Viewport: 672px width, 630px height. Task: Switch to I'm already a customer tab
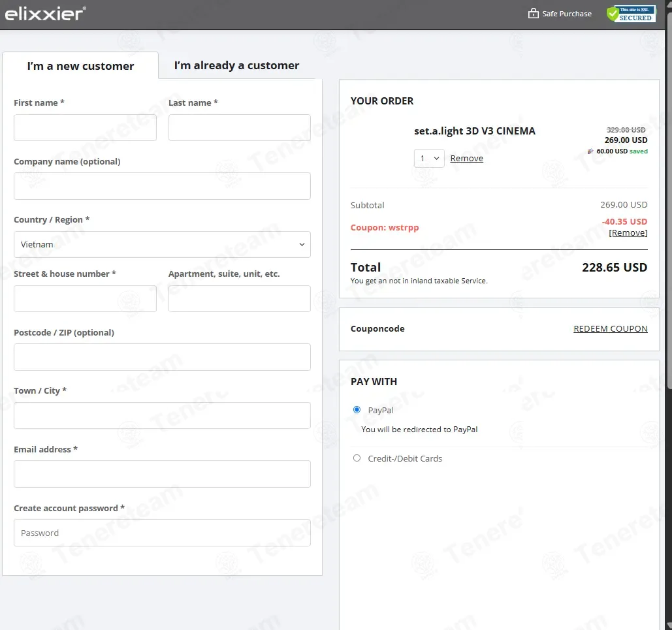click(236, 65)
